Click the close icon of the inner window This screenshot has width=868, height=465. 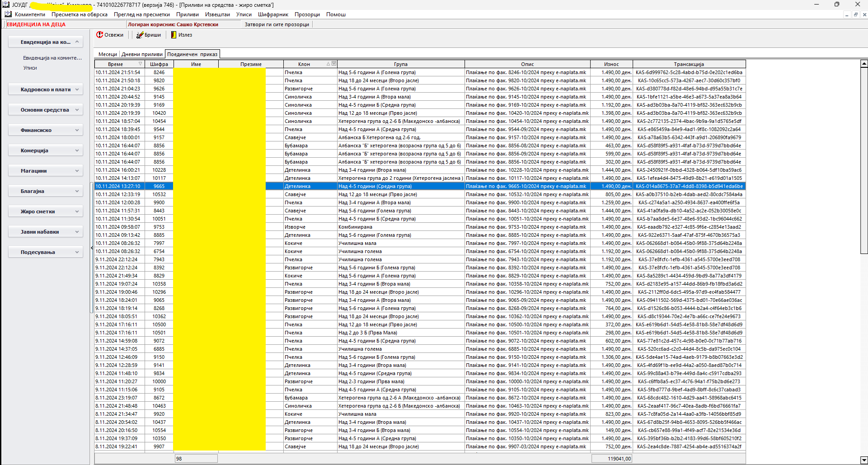point(864,14)
